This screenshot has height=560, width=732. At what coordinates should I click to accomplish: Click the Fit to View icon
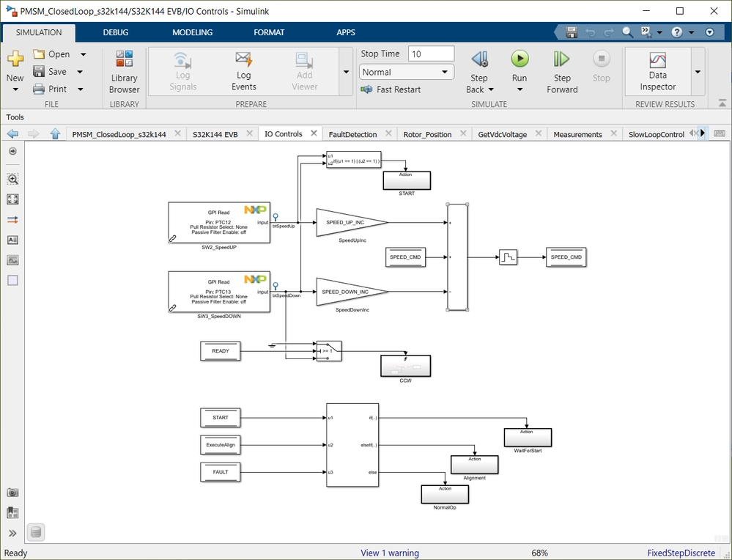pyautogui.click(x=12, y=199)
